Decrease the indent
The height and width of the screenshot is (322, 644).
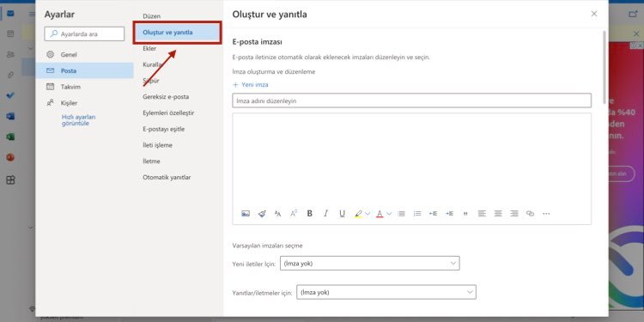pos(434,214)
